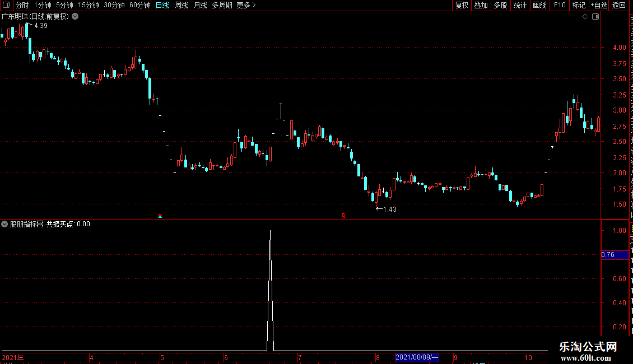This screenshot has width=633, height=364.
Task: Click the red-blue arrow marker near May
Action: click(160, 216)
